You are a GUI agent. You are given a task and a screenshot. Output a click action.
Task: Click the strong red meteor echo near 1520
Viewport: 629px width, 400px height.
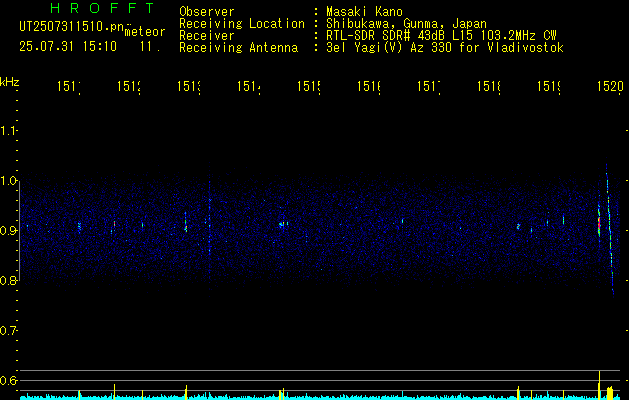599,222
